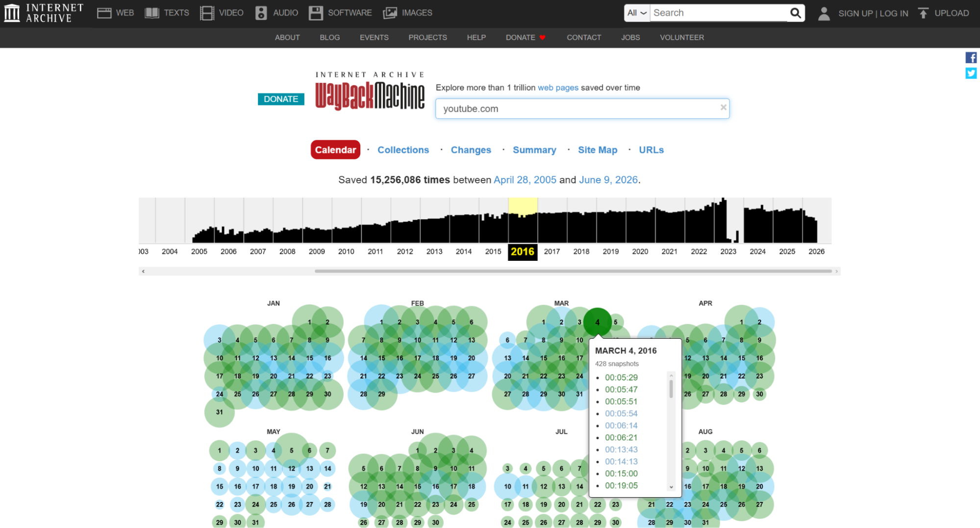
Task: Share on Facebook
Action: point(971,57)
